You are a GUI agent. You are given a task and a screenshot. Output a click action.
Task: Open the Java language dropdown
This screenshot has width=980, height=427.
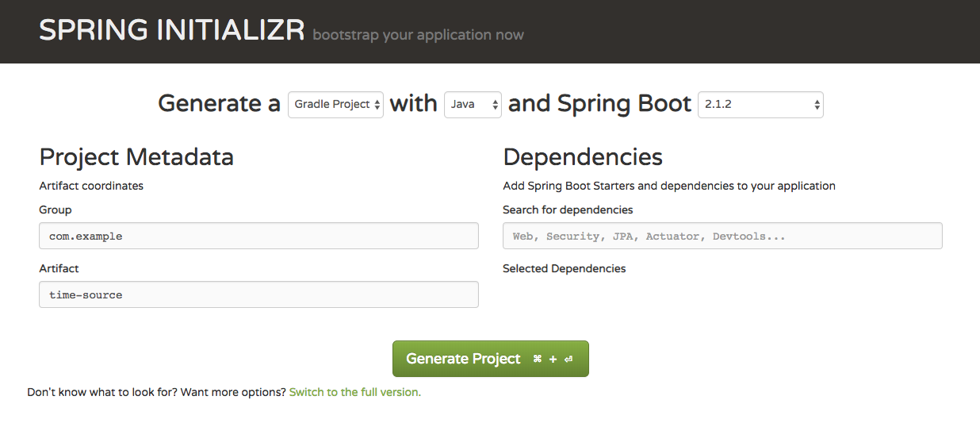tap(473, 104)
